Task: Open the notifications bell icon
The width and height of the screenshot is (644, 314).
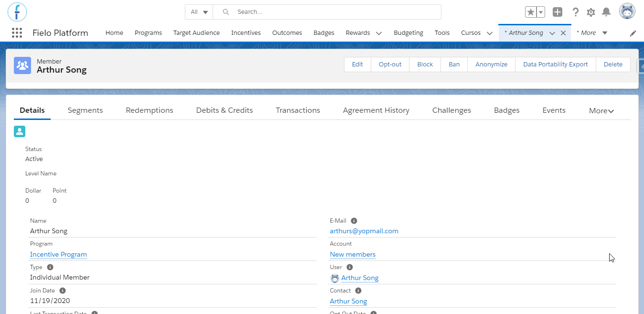Action: 606,12
